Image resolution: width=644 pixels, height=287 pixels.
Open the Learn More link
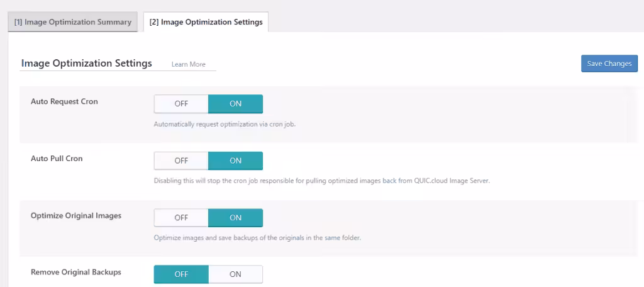point(188,64)
